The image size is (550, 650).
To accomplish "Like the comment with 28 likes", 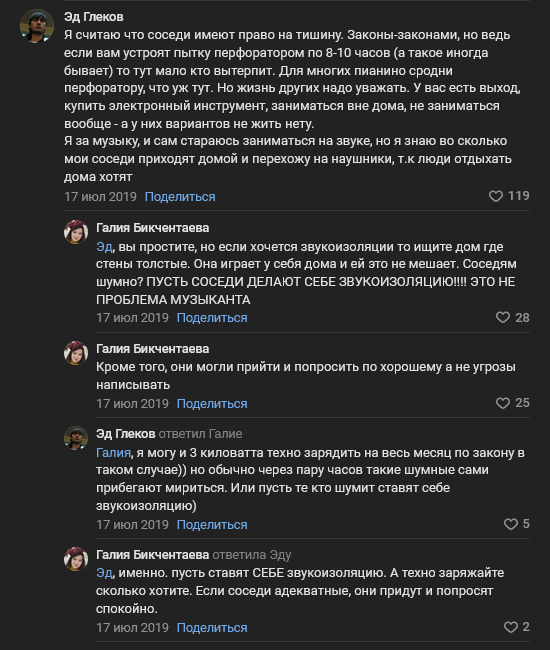I will click(503, 318).
